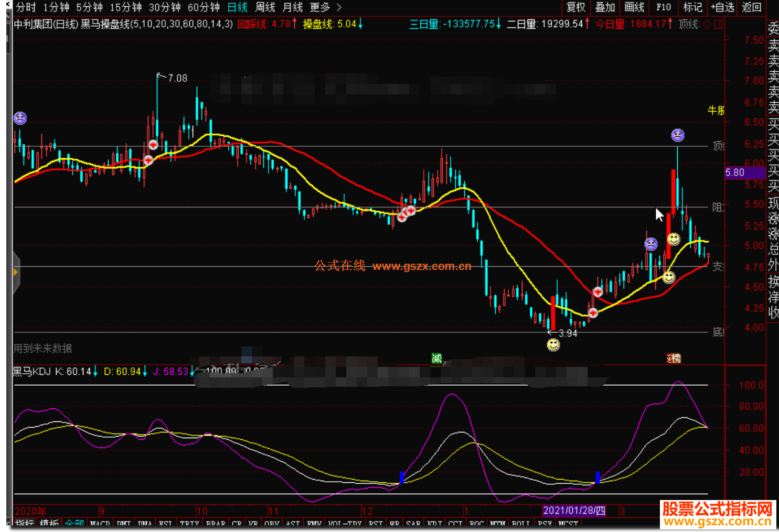
Task: Click the 回踩线: 4.78 readout
Action: tap(268, 24)
